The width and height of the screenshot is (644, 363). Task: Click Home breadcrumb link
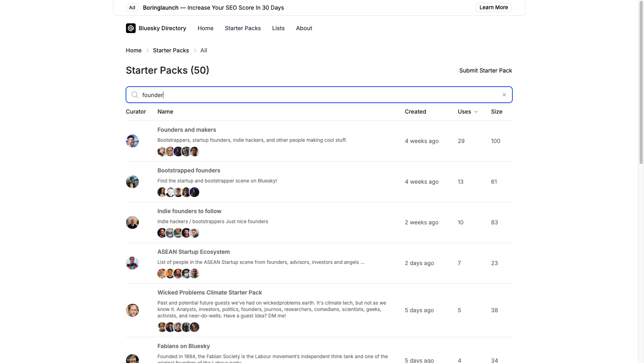[134, 50]
